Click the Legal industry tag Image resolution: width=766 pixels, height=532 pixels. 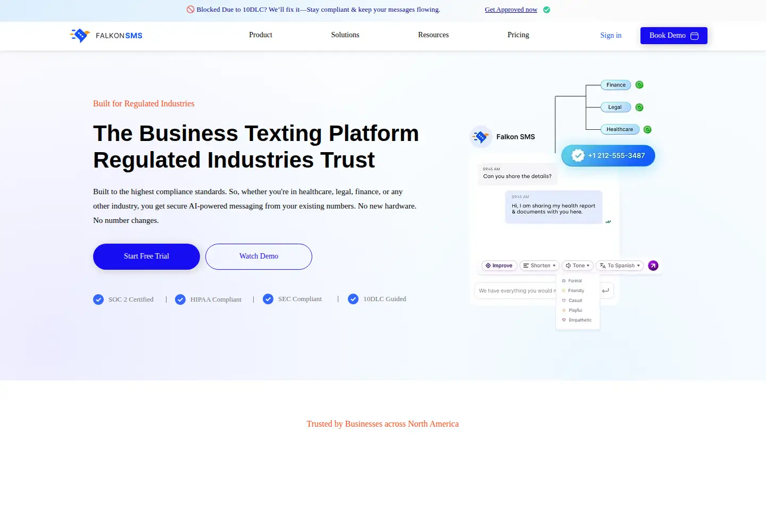pyautogui.click(x=615, y=107)
